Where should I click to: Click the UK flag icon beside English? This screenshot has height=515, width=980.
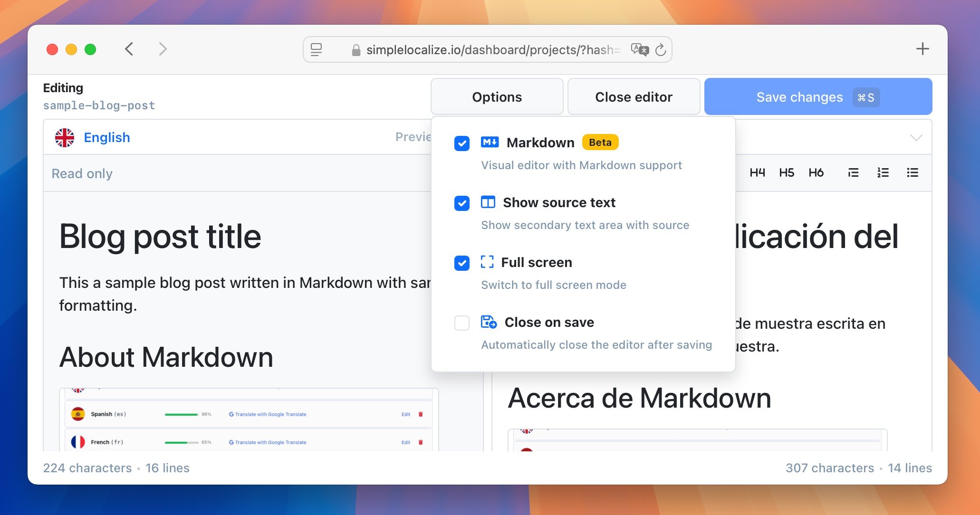65,137
